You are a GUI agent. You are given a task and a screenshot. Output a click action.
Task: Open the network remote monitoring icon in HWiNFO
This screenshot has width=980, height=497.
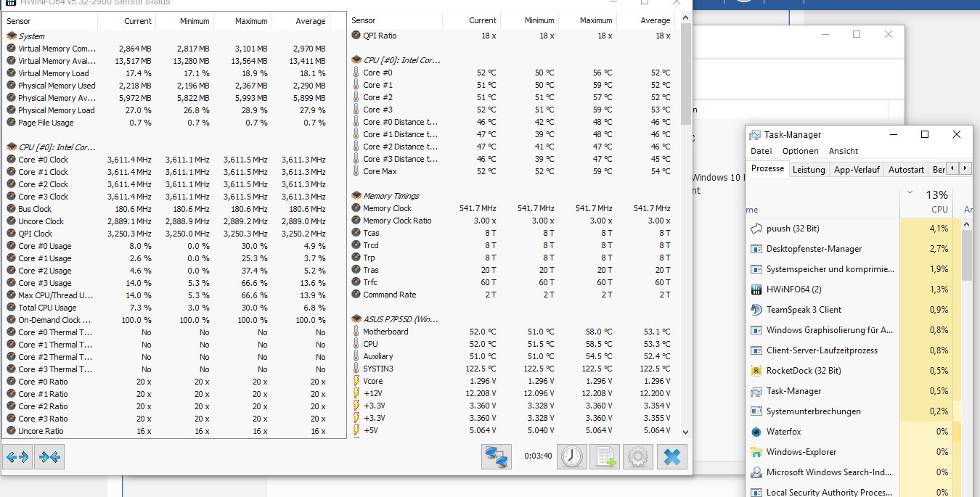(497, 457)
